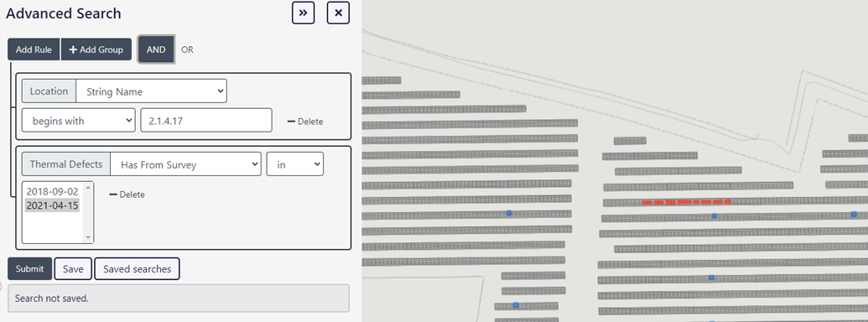Click the red highlighted string on the map
The image size is (868, 322).
[686, 202]
